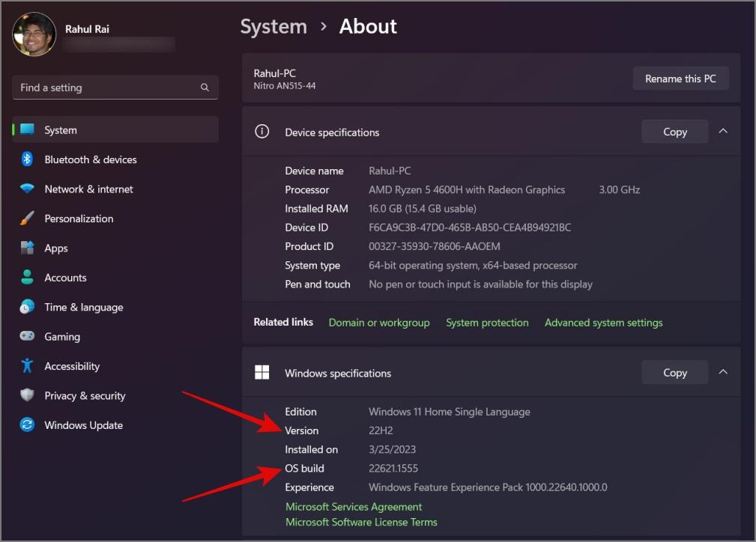
Task: Select Gaming in the sidebar
Action: point(115,336)
